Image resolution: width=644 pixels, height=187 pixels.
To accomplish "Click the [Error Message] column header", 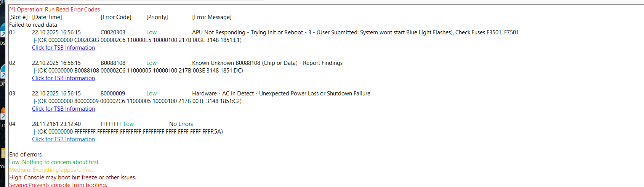I will (x=211, y=17).
